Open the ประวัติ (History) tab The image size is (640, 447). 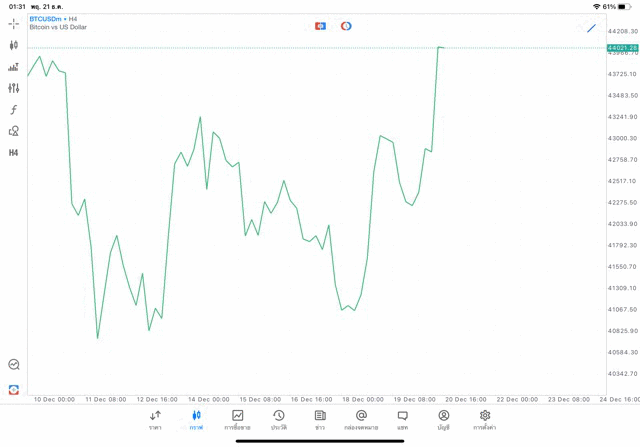pos(279,419)
